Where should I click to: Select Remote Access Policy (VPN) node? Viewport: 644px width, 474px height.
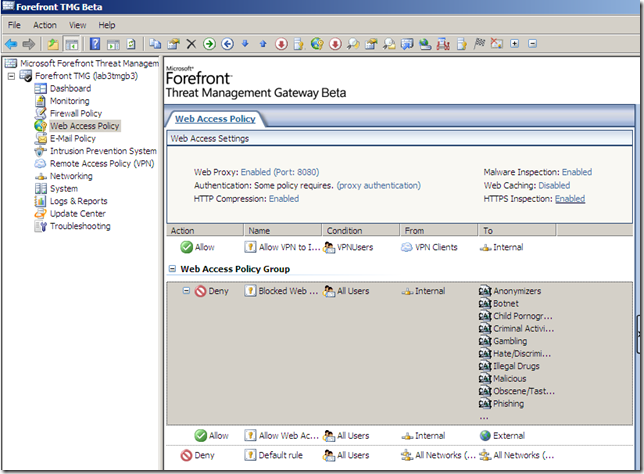(x=102, y=163)
